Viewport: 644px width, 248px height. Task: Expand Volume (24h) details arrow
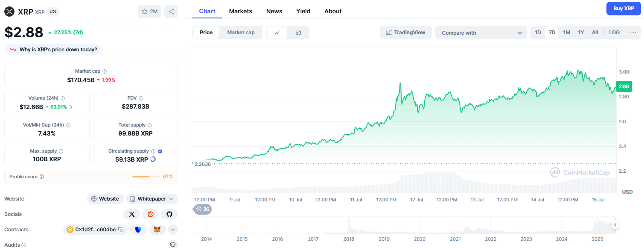click(x=71, y=107)
